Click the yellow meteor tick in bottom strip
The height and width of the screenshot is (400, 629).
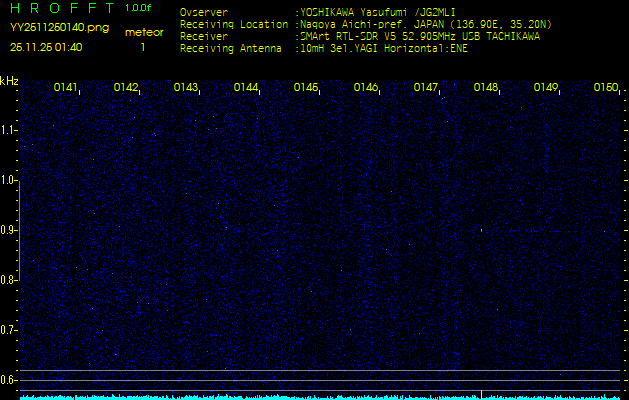pyautogui.click(x=481, y=394)
